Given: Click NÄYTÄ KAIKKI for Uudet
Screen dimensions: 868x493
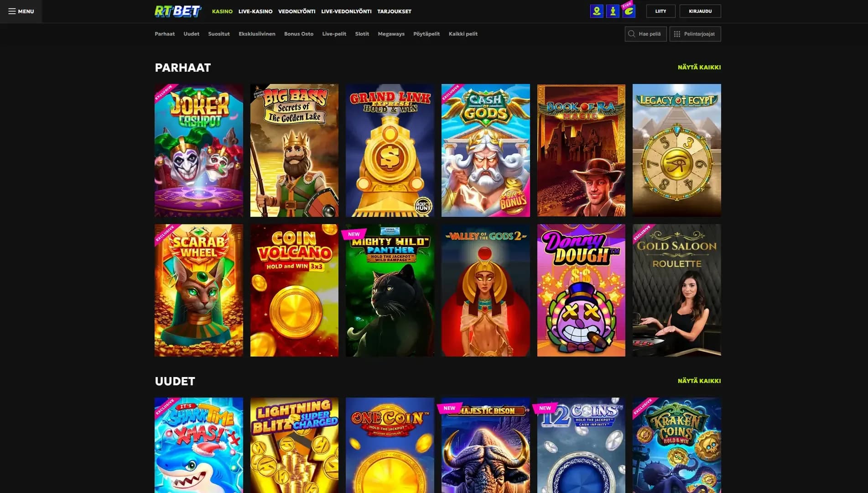Looking at the screenshot, I should click(x=699, y=381).
